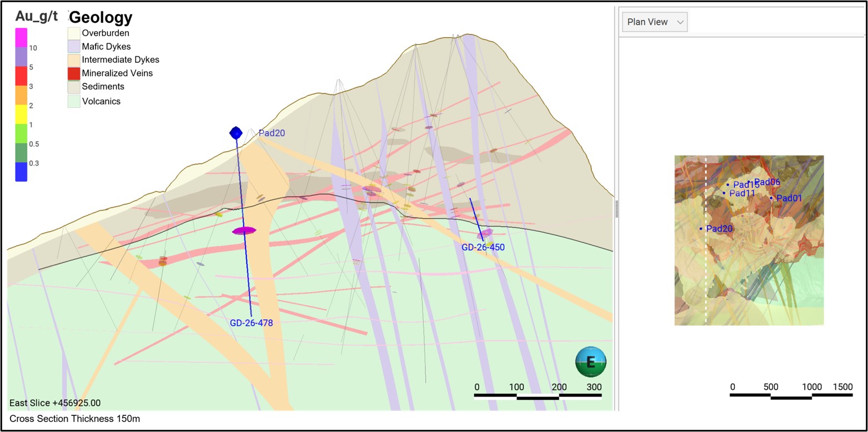868x432 pixels.
Task: Select the Sediments legend swatch
Action: click(74, 87)
